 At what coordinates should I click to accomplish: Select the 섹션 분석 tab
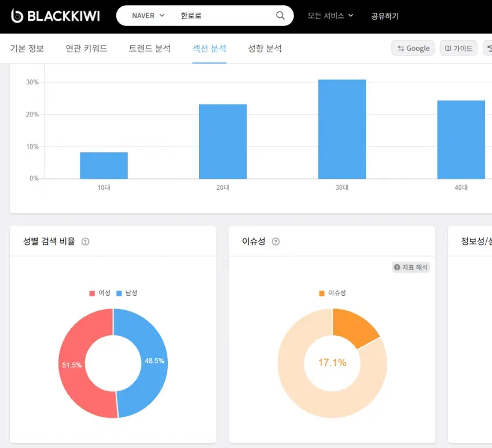(x=210, y=48)
